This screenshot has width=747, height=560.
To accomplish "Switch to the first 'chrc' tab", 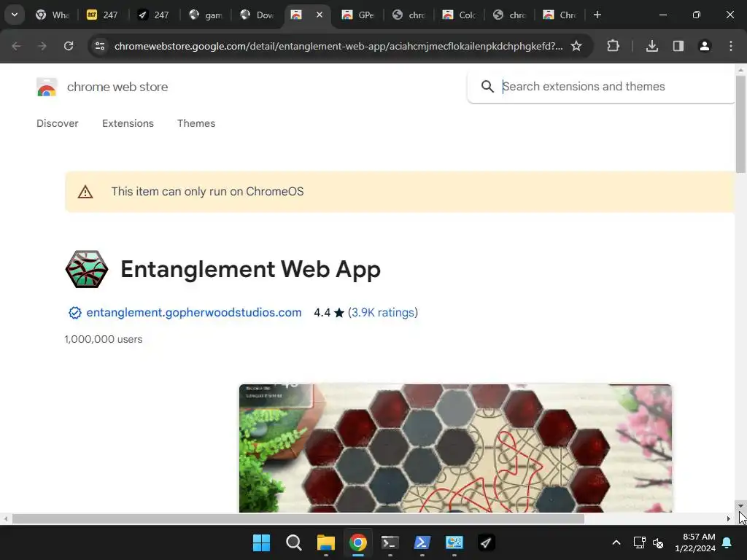I will [409, 15].
